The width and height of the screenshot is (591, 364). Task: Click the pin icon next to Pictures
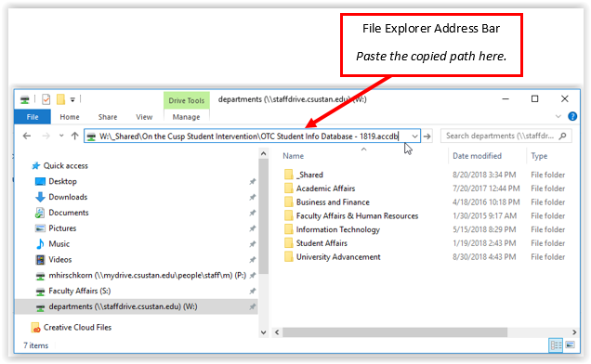point(253,228)
